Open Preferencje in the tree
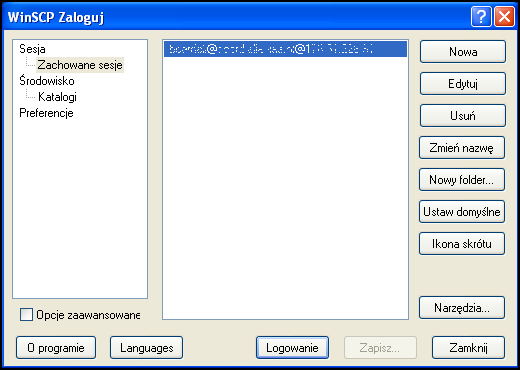 click(46, 113)
